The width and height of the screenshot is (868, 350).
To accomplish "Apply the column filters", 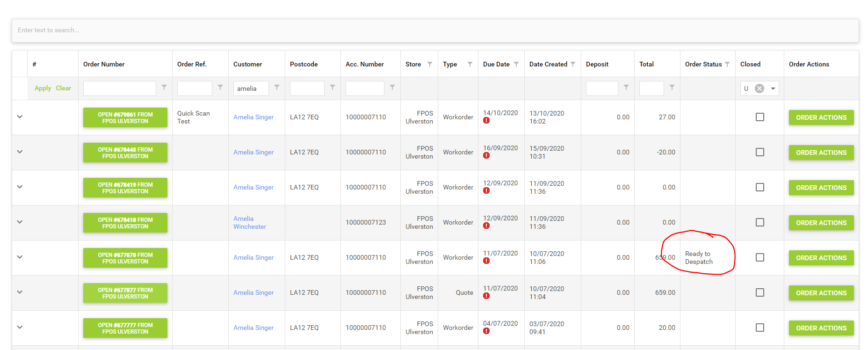I will pos(43,88).
